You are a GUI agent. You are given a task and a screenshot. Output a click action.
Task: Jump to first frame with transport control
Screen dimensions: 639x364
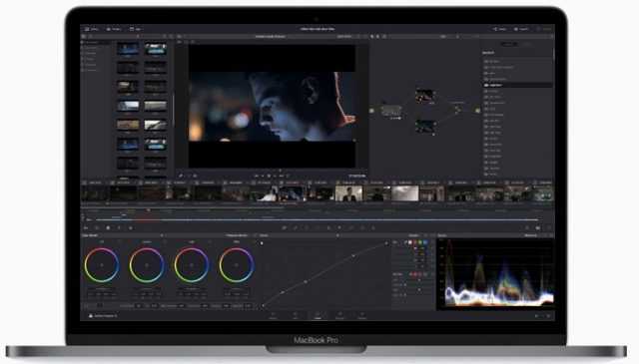click(256, 176)
